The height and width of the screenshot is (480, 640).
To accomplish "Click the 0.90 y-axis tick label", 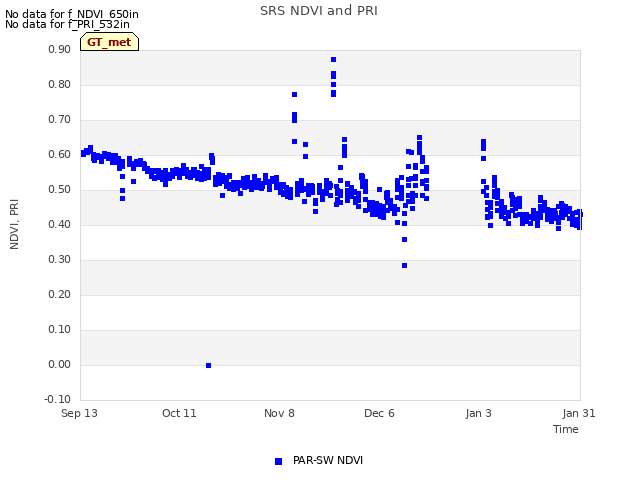I will (x=60, y=49).
